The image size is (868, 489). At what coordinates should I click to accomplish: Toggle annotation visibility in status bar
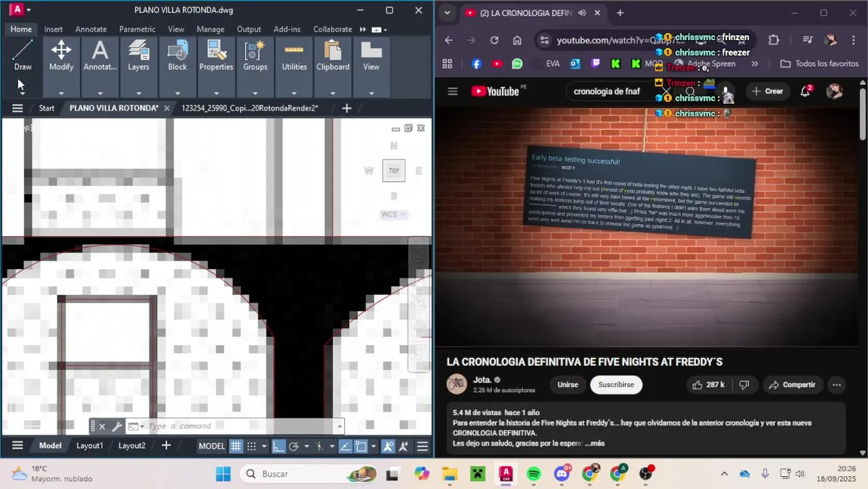pos(388,446)
